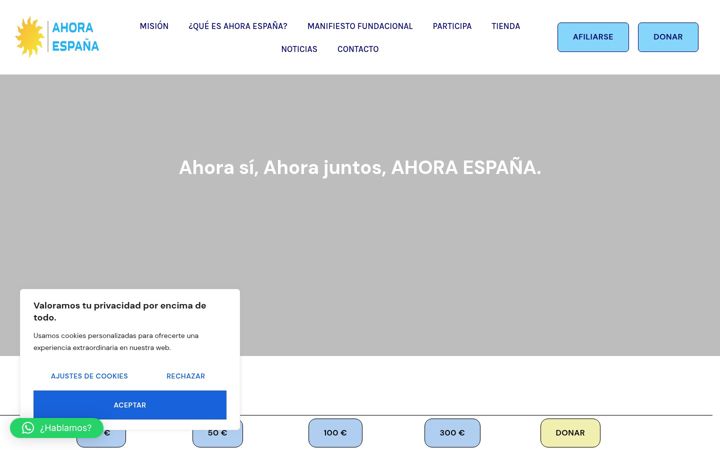Choose the 50 € donation amount
Screen dimensions: 720x450
click(217, 433)
